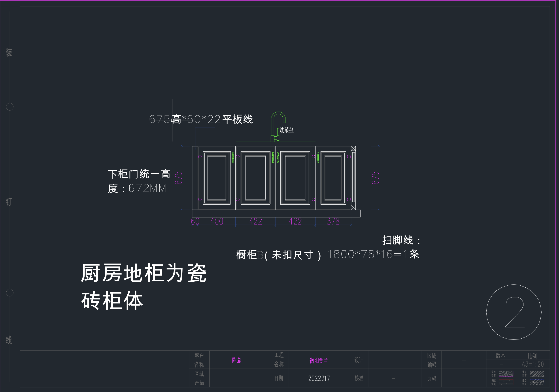Viewport: 559px width, 392px height.
Task: Click the 区域编码 header cell
Action: point(432,360)
